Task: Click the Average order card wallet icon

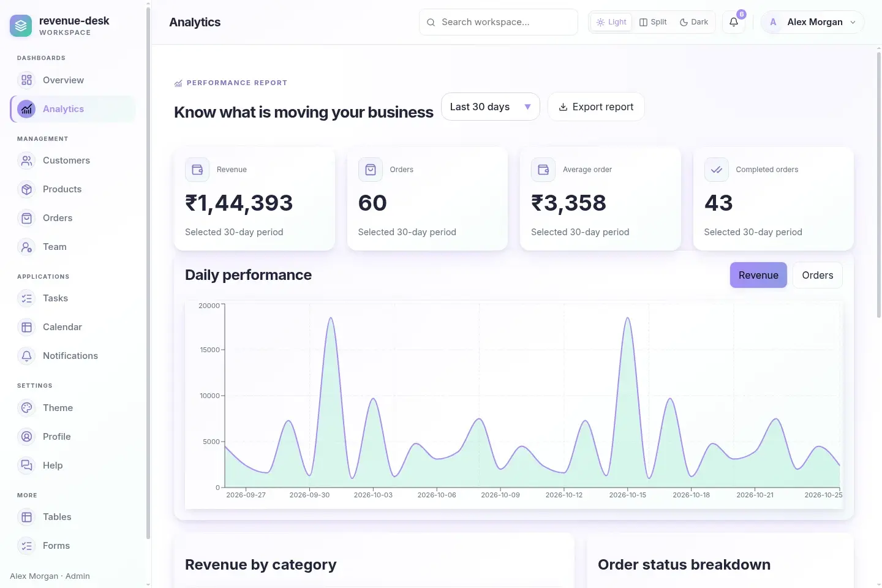Action: click(543, 170)
